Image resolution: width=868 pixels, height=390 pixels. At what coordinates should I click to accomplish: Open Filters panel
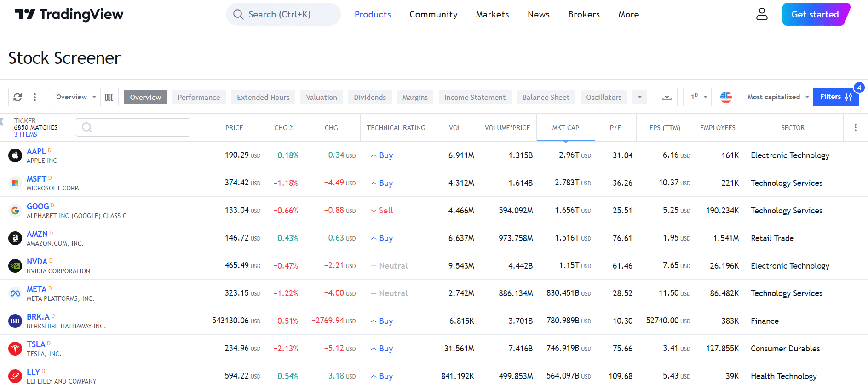836,97
